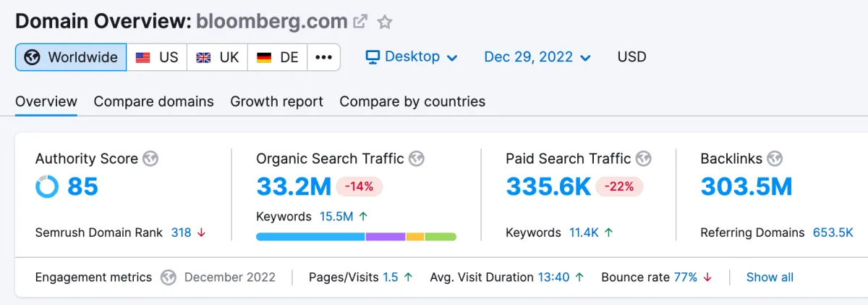This screenshot has height=305, width=868.
Task: Switch database to DE
Action: pyautogui.click(x=278, y=57)
